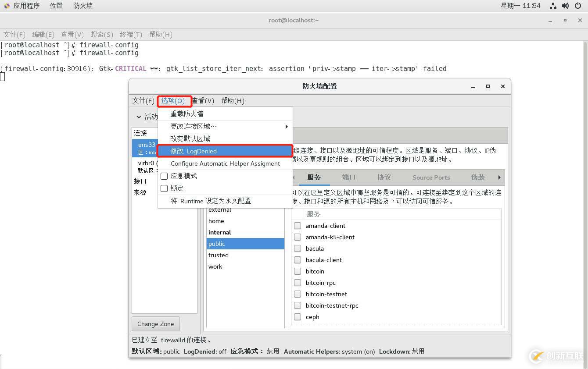
Task: Open the firewall config File menu
Action: point(143,101)
